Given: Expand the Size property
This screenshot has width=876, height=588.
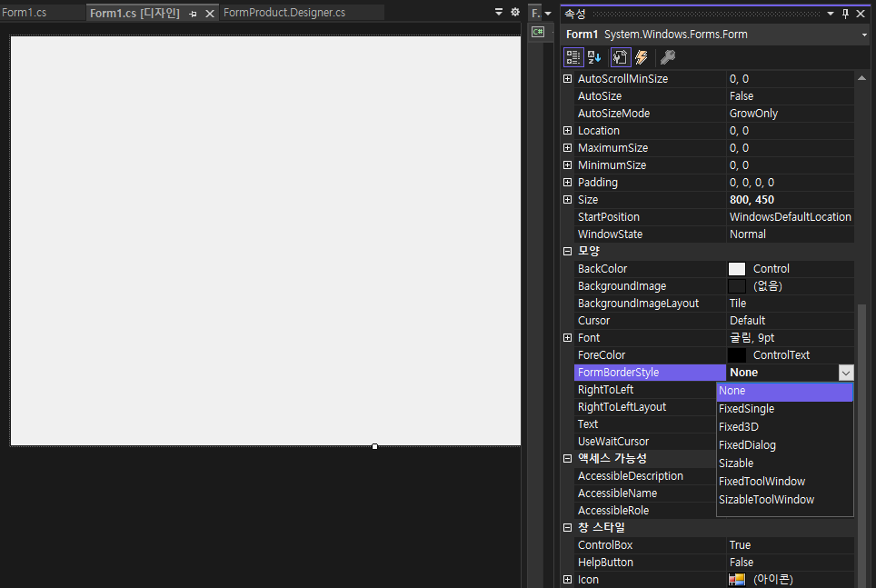Looking at the screenshot, I should 568,200.
